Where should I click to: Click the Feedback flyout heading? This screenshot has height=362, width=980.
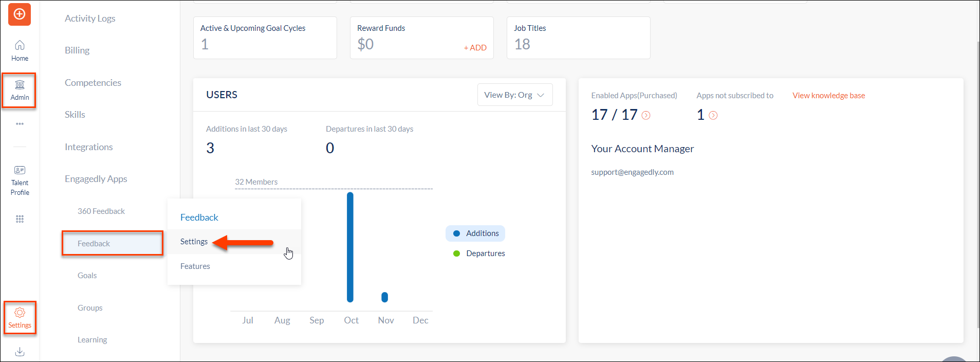click(199, 218)
